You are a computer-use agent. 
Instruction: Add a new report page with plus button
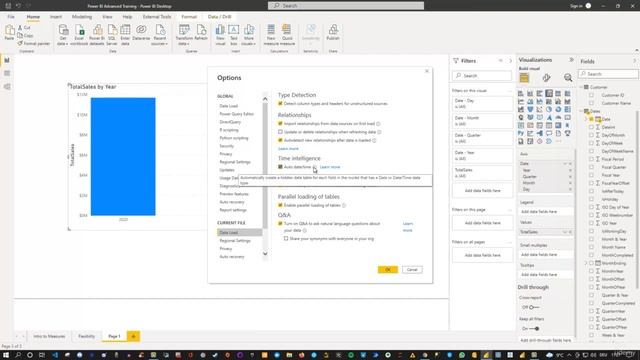(x=133, y=336)
